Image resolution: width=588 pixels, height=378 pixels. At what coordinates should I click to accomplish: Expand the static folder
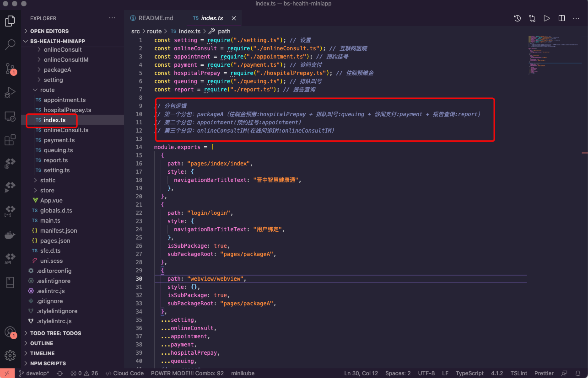pyautogui.click(x=48, y=180)
